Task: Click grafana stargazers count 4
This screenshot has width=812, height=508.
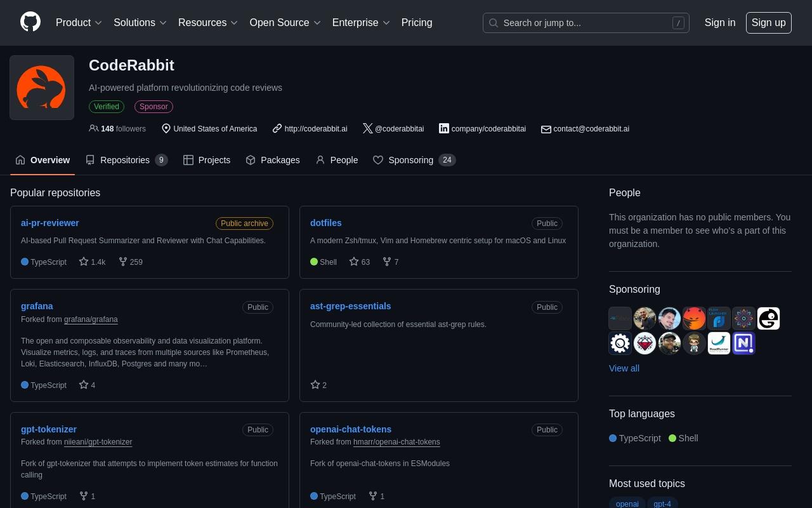Action: point(88,385)
